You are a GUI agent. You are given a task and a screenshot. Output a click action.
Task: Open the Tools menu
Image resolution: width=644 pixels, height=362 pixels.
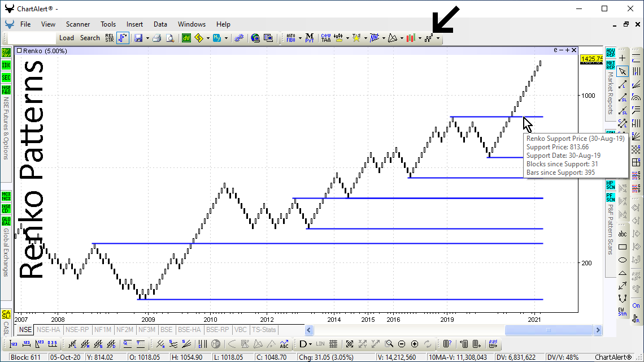pyautogui.click(x=108, y=24)
